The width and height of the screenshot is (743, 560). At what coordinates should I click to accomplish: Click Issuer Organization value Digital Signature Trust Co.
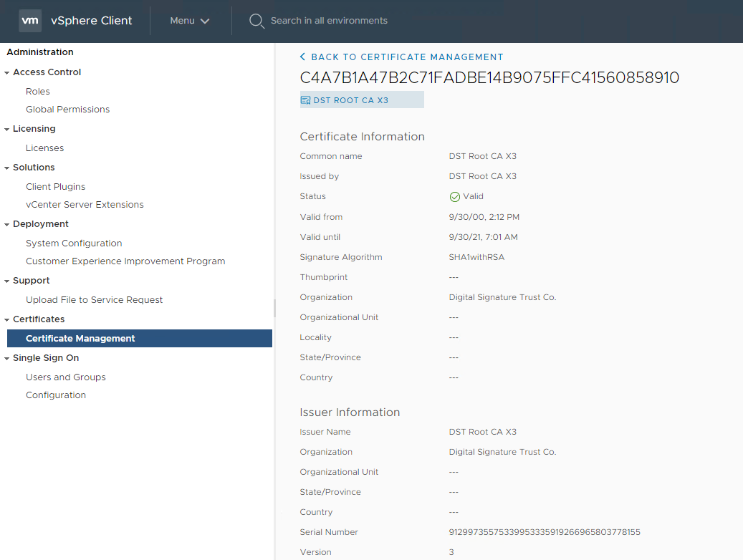pos(503,452)
